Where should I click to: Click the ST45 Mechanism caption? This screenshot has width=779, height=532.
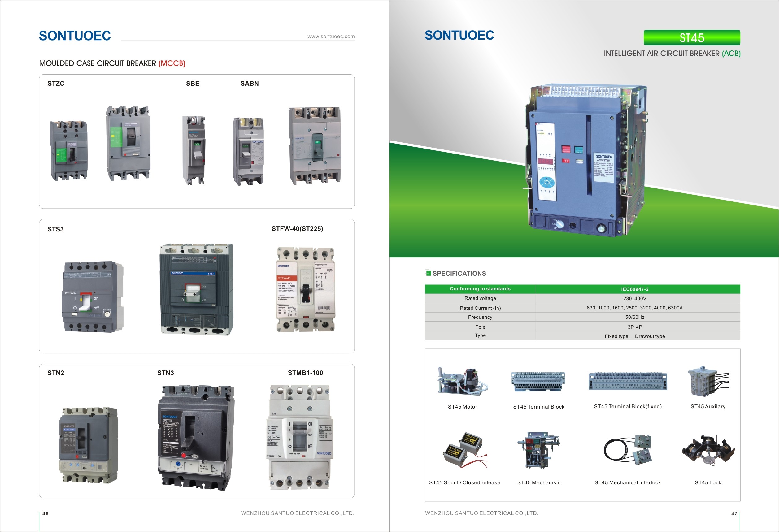[x=539, y=482]
